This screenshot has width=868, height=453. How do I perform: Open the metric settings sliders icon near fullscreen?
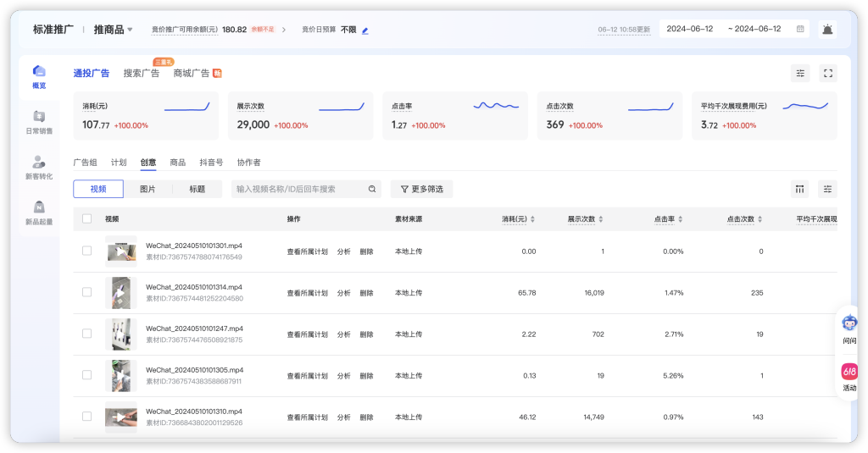pos(800,73)
